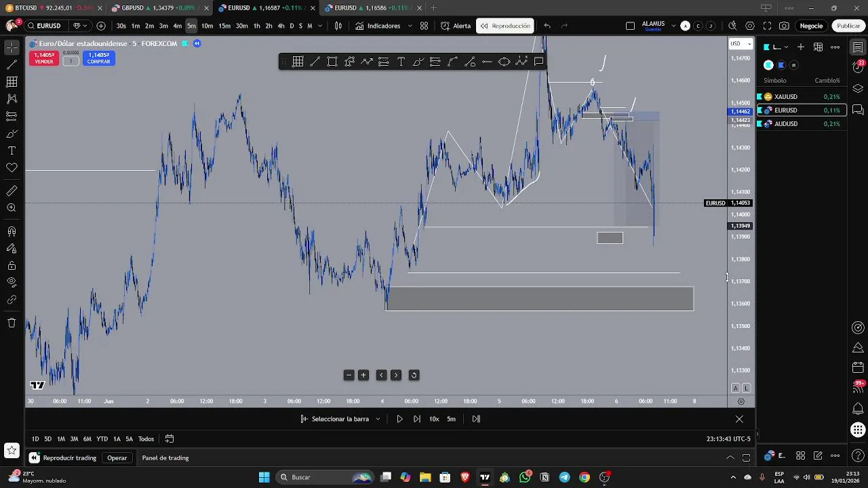Viewport: 868px width, 488px height.
Task: Toggle lock all drawings icon
Action: (x=12, y=266)
